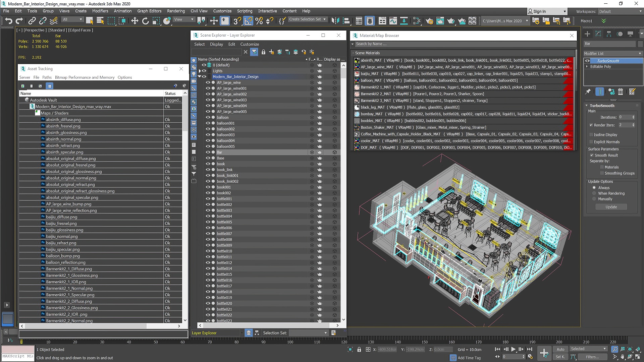Open the Render Setup teapot icon
644x362 pixels.
[x=429, y=21]
